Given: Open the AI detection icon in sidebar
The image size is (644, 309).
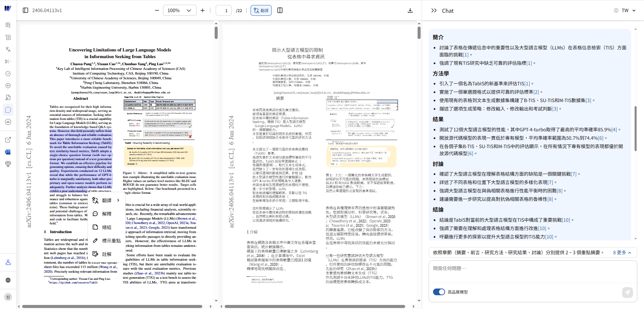Looking at the screenshot, I should coord(8,85).
